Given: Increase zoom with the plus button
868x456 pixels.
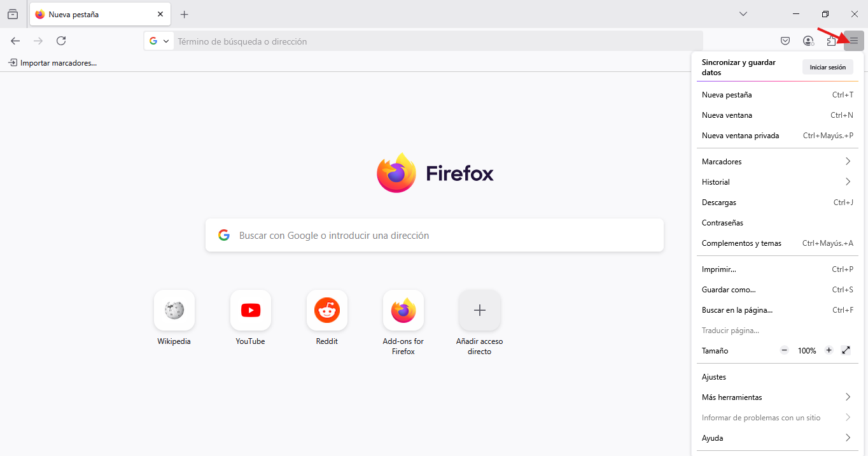Looking at the screenshot, I should tap(829, 350).
